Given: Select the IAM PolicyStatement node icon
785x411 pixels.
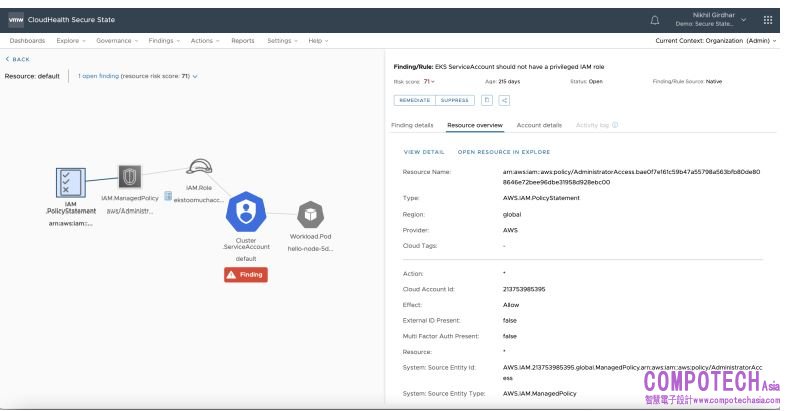Looking at the screenshot, I should click(x=71, y=182).
